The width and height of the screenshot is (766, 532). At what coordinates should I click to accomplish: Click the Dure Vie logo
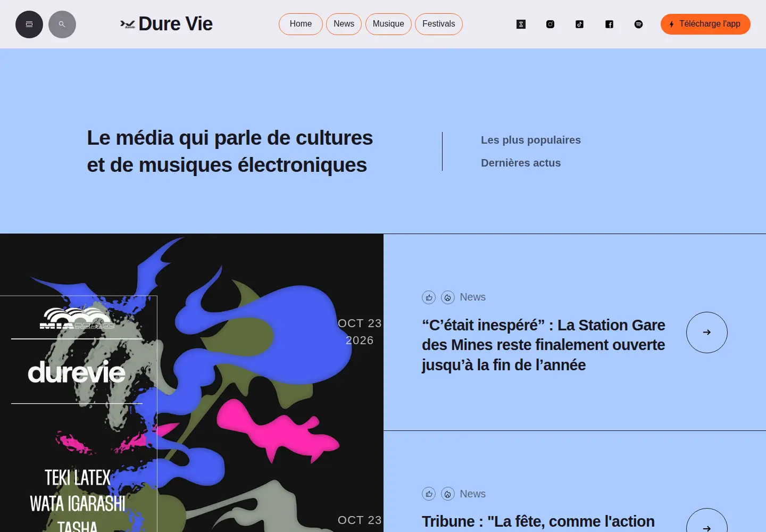click(166, 24)
